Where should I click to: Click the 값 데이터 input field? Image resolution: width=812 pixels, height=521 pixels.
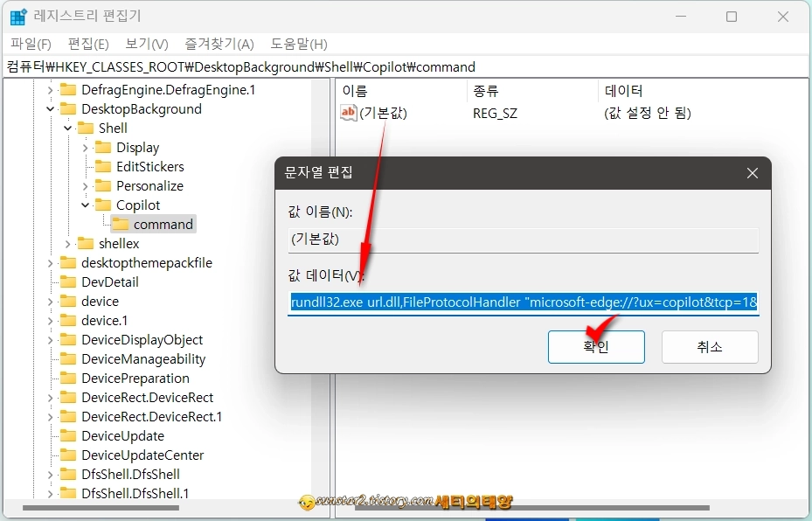click(x=523, y=302)
